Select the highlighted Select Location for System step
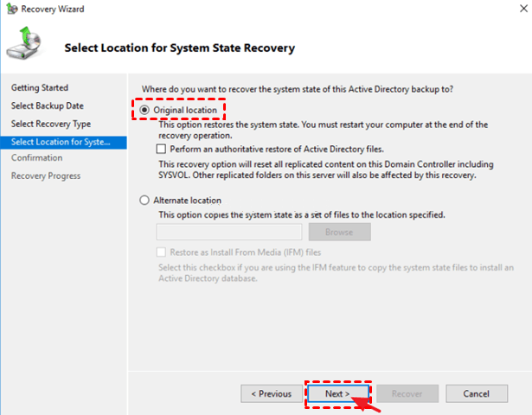Screen dimensions: 532x415 63,142
